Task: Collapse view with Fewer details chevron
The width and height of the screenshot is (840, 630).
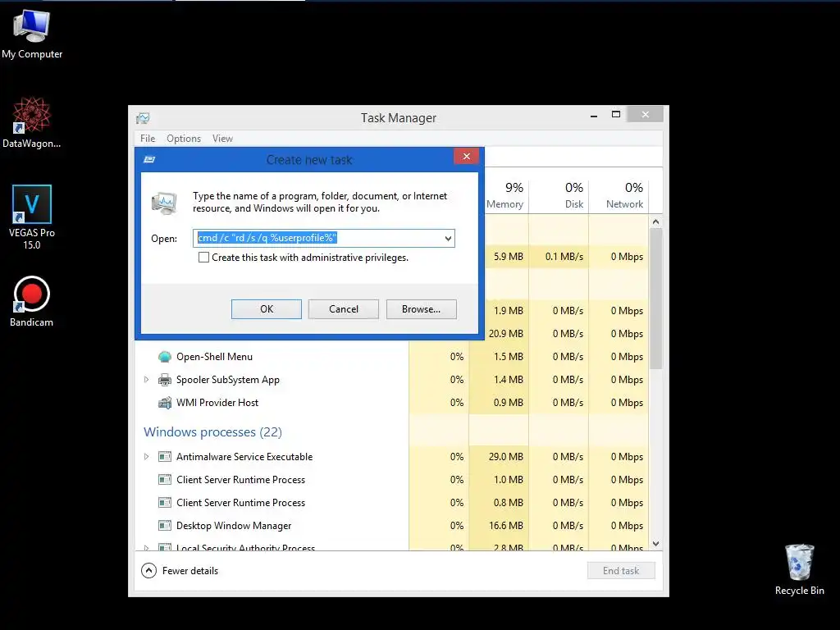Action: 149,571
